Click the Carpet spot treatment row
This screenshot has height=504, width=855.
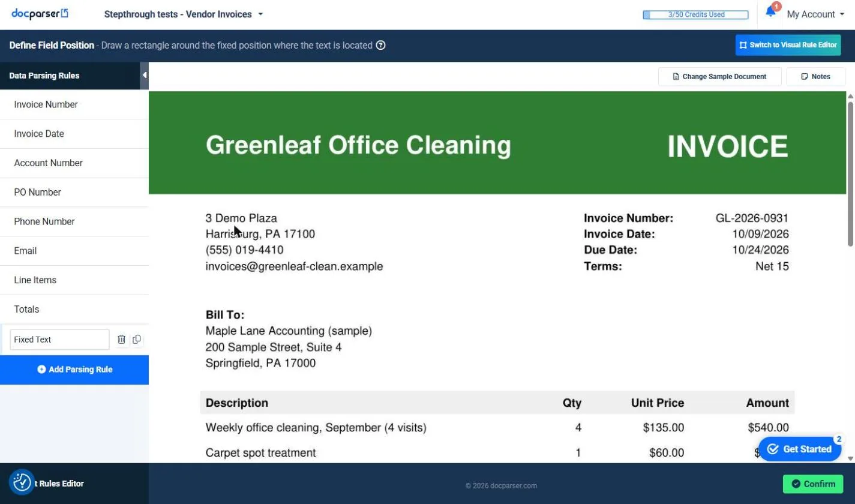497,452
